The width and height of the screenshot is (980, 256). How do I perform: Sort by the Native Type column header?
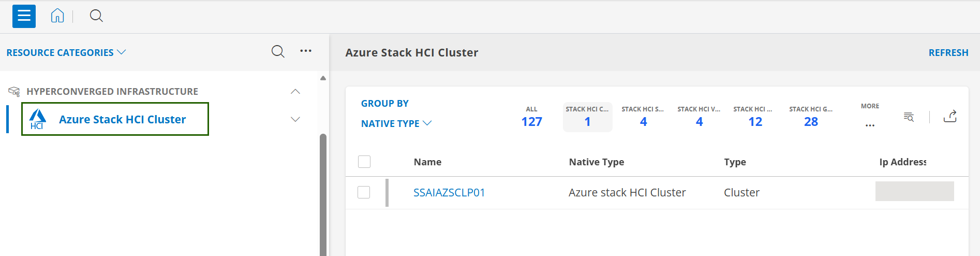click(x=597, y=162)
